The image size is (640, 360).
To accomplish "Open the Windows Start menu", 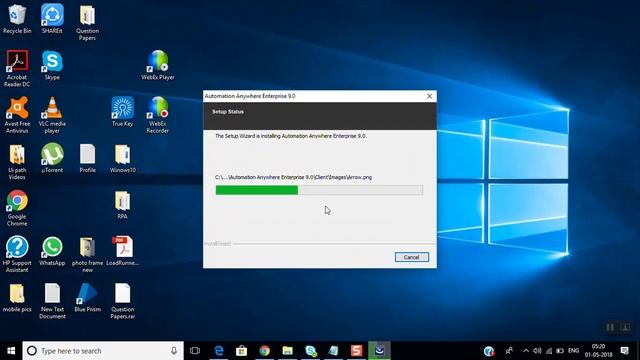I will (11, 351).
